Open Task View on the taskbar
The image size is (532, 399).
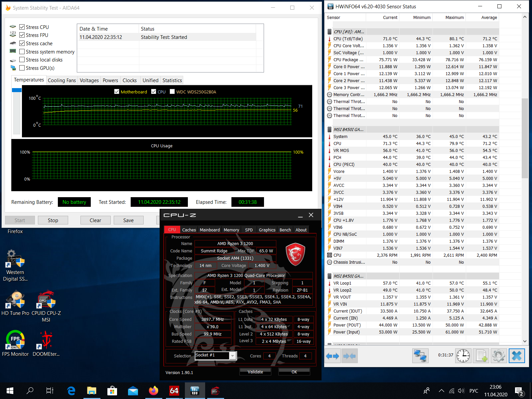point(50,391)
